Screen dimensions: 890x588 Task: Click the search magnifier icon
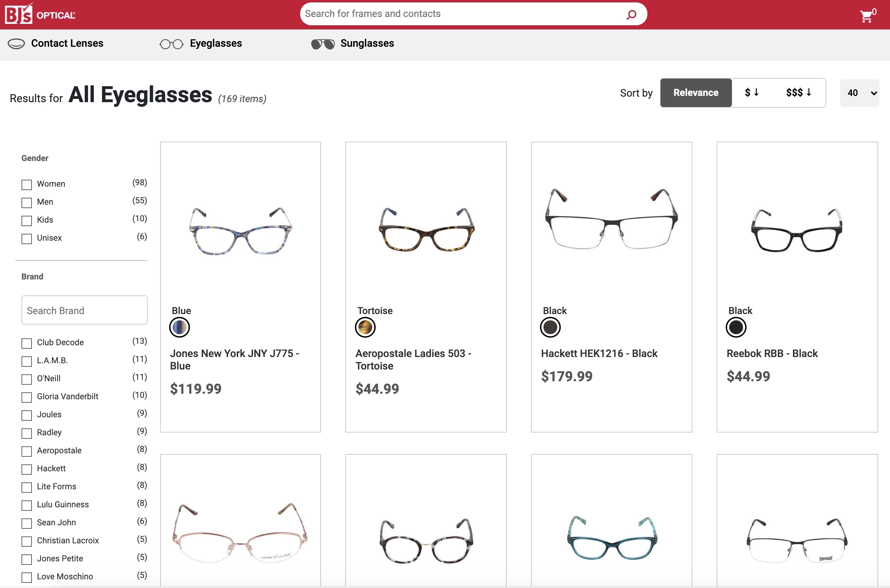click(631, 14)
